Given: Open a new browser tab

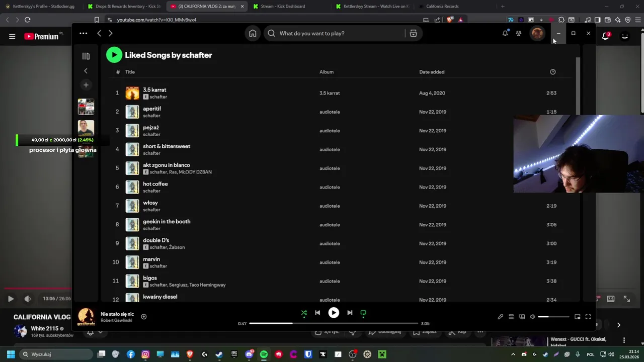Looking at the screenshot, I should [503, 7].
